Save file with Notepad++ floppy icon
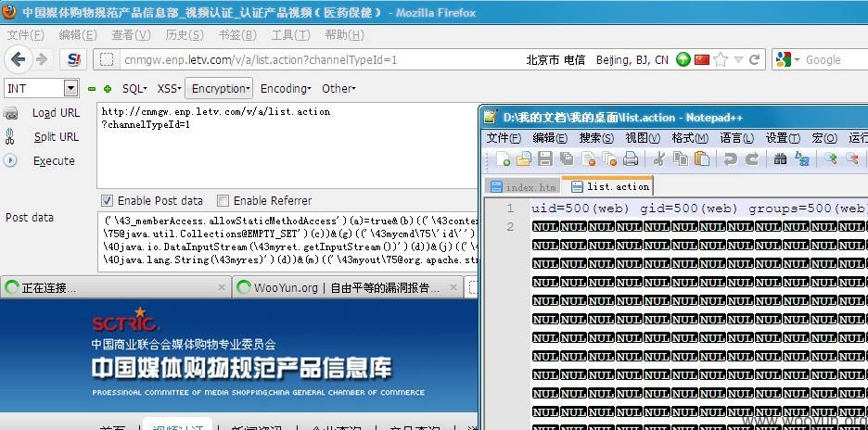The image size is (868, 430). pyautogui.click(x=544, y=158)
